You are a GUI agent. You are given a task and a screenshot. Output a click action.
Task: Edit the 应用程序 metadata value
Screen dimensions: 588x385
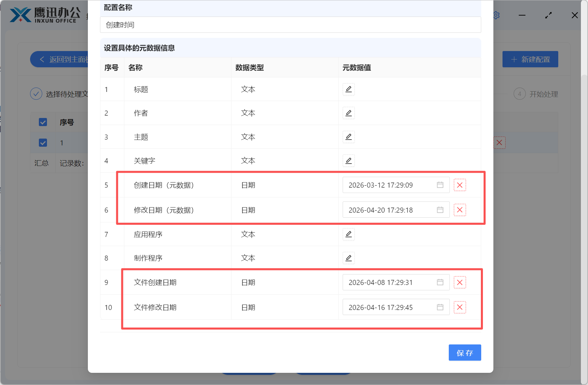point(349,234)
